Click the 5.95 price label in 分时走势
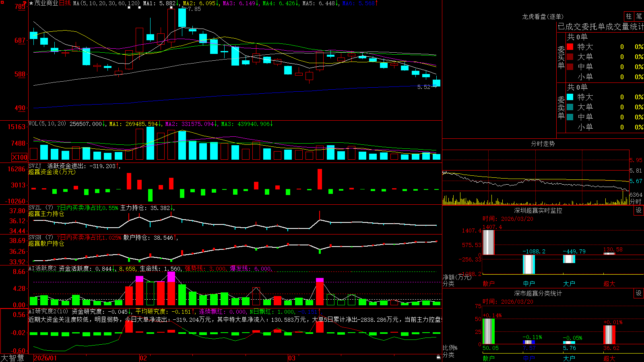The width and height of the screenshot is (644, 362). click(636, 160)
